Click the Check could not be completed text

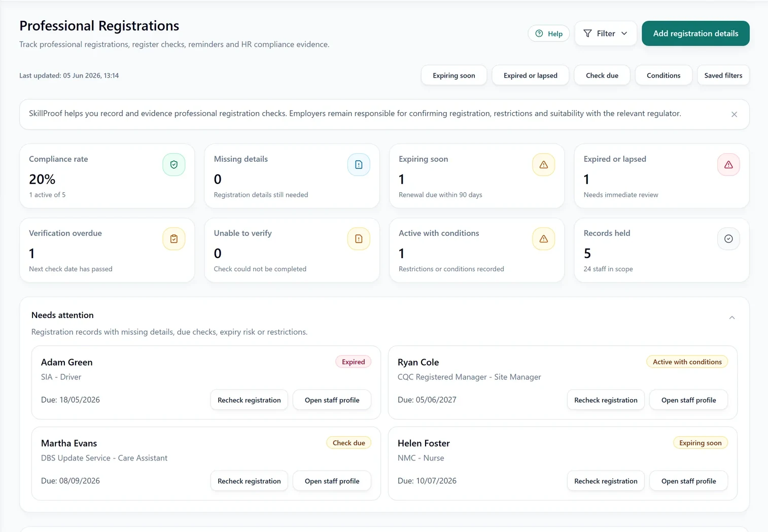(260, 269)
